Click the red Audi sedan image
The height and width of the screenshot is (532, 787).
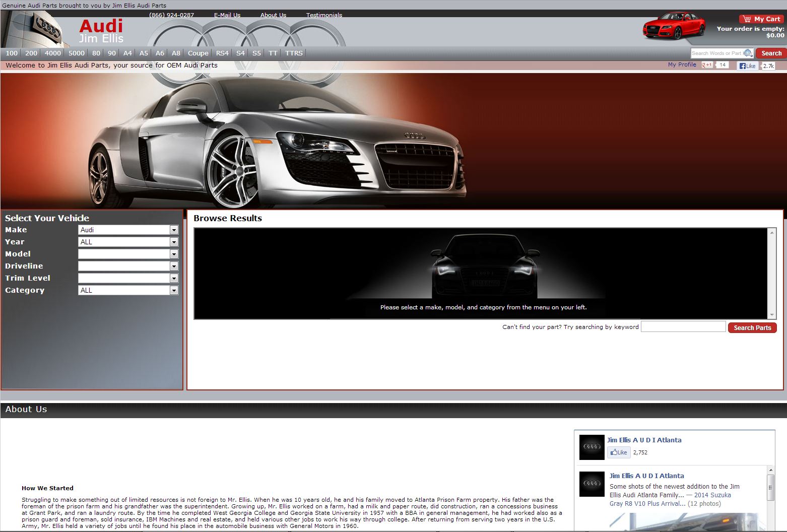click(x=674, y=26)
